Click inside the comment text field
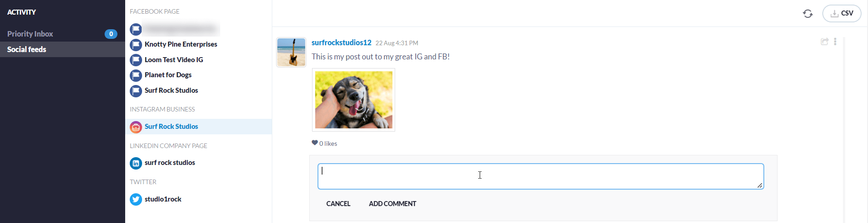 point(540,176)
